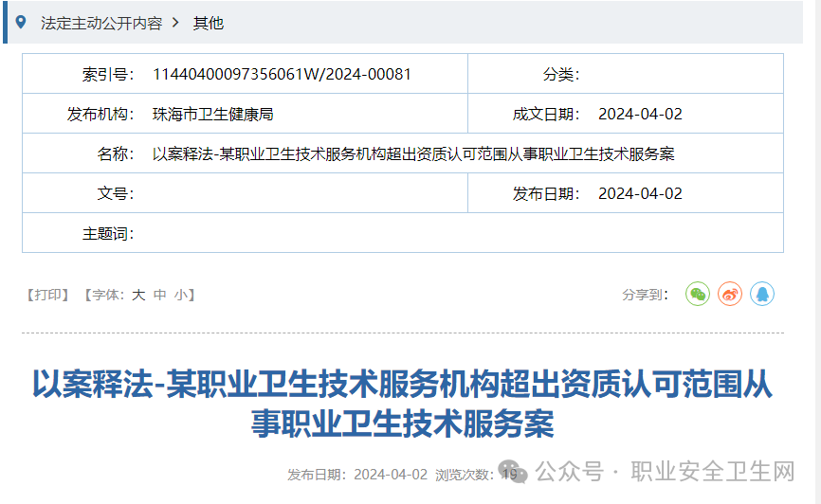This screenshot has width=821, height=504.
Task: Click the location pin icon in breadcrumb
Action: click(x=22, y=22)
